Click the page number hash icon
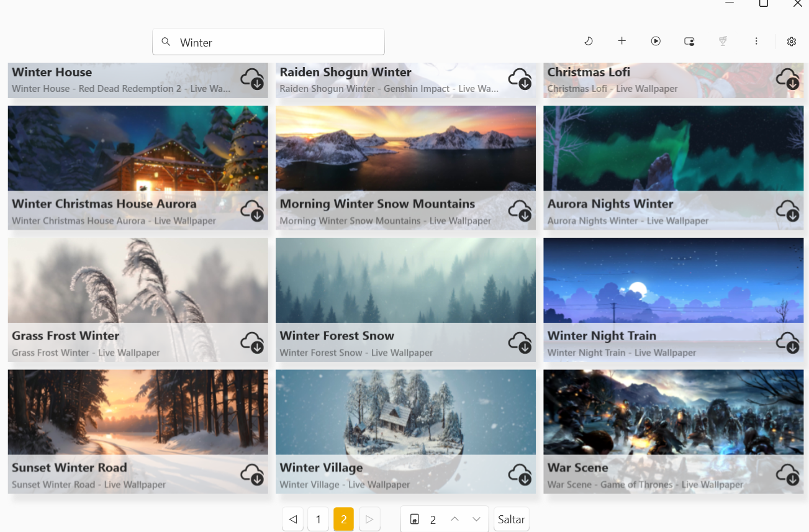Screen dimensions: 809x532 point(415,520)
